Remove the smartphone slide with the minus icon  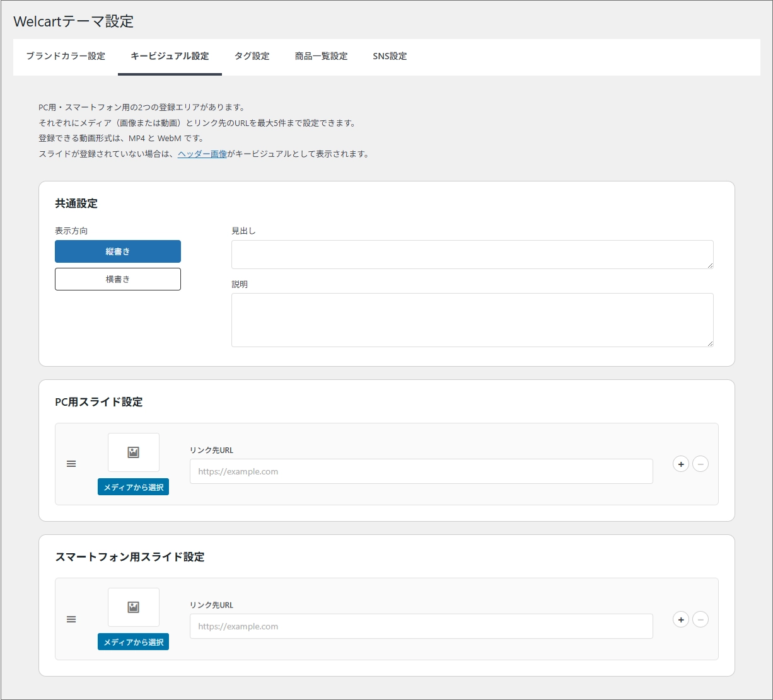(x=701, y=619)
